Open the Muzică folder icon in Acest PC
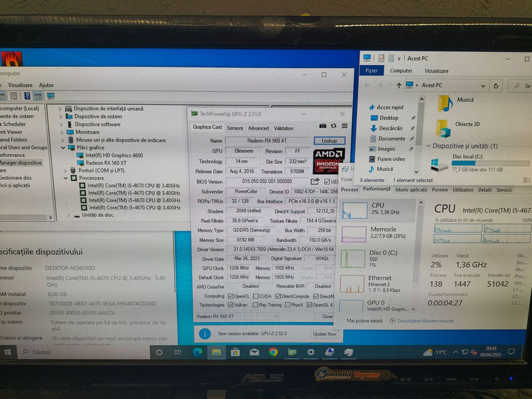The height and width of the screenshot is (399, 532). pyautogui.click(x=445, y=103)
